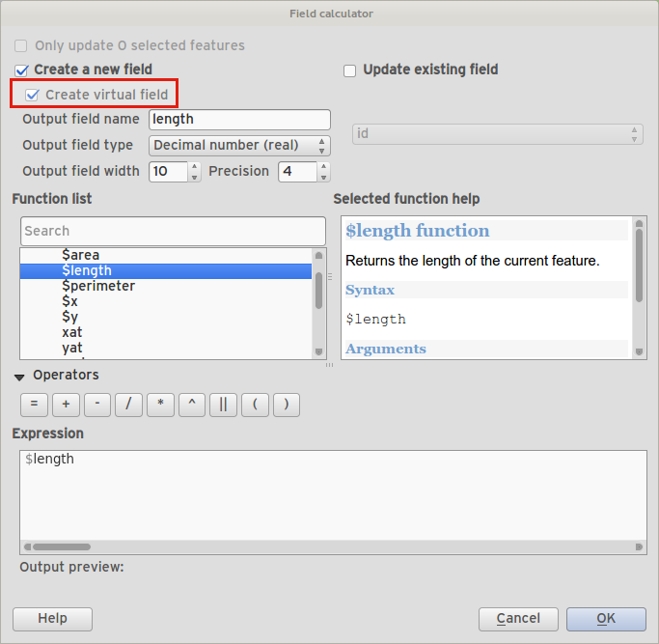Uncheck the Create virtual field option
659x644 pixels.
[33, 95]
